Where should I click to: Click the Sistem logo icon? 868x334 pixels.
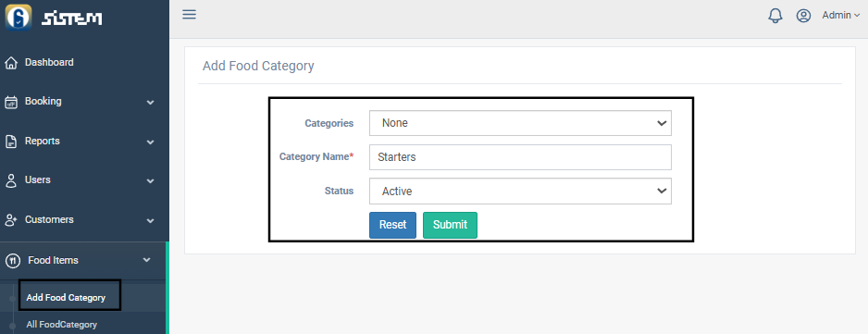pos(19,17)
